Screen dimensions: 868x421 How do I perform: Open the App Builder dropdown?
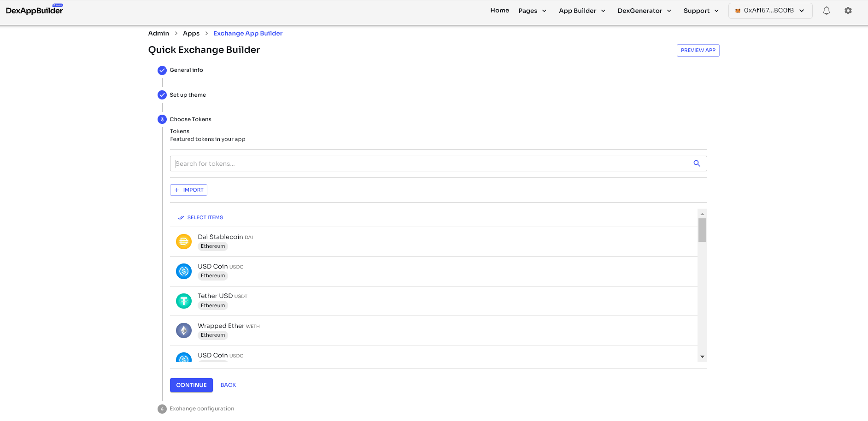coord(582,11)
